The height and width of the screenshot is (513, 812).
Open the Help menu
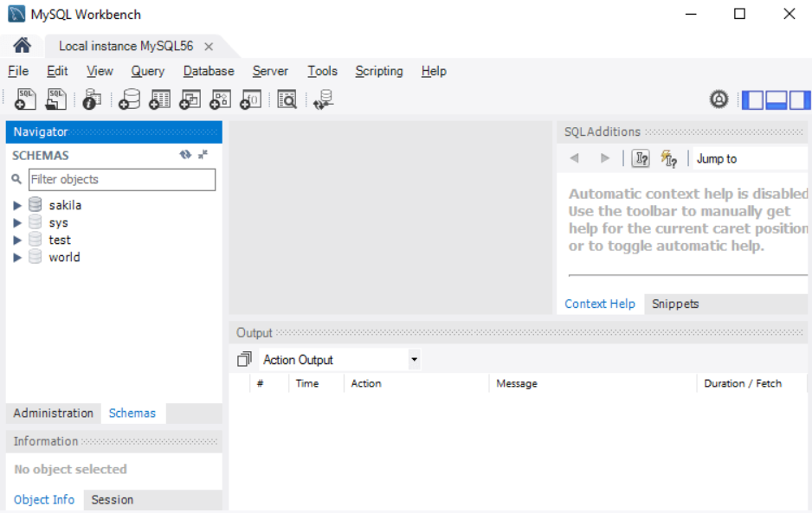point(434,71)
